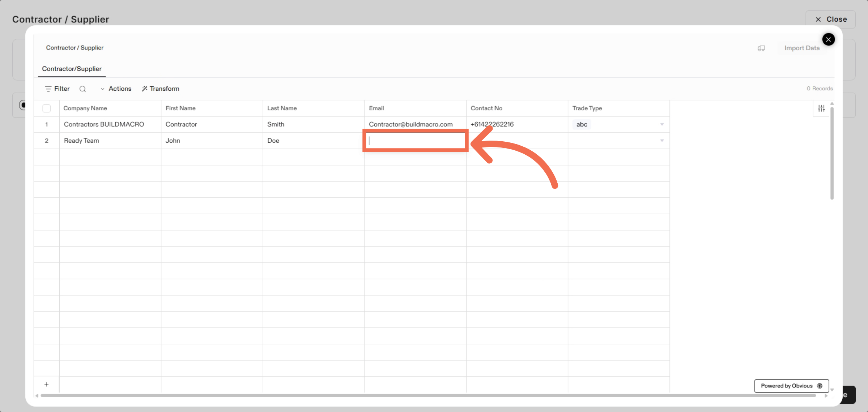
Task: Open the Filter icon menu
Action: point(48,89)
